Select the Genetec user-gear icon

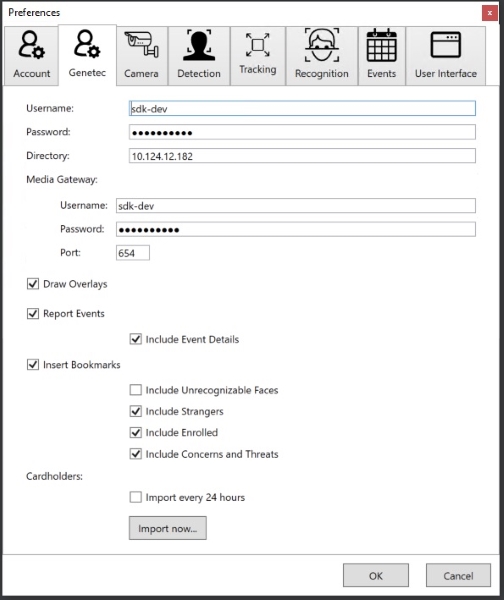[x=87, y=44]
